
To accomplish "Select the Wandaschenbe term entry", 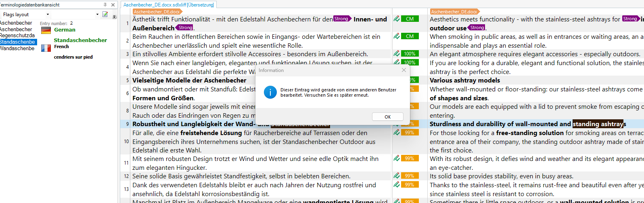I will [17, 48].
